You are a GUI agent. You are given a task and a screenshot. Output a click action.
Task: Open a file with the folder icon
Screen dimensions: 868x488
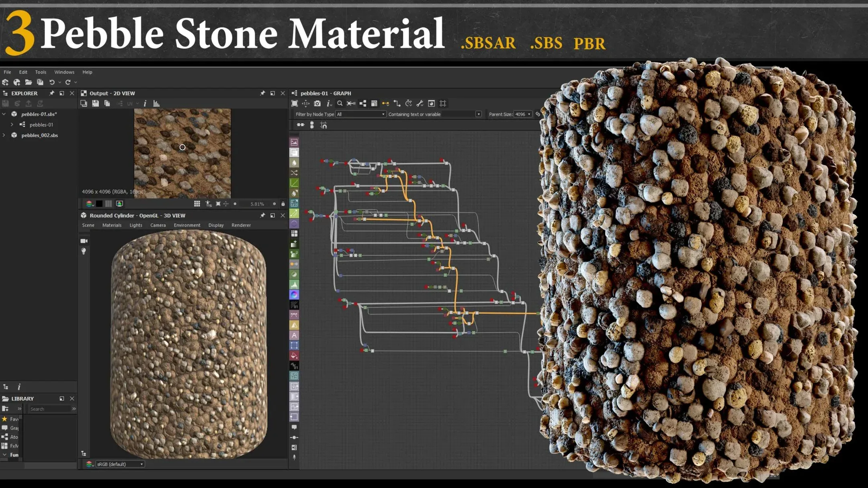coord(29,82)
